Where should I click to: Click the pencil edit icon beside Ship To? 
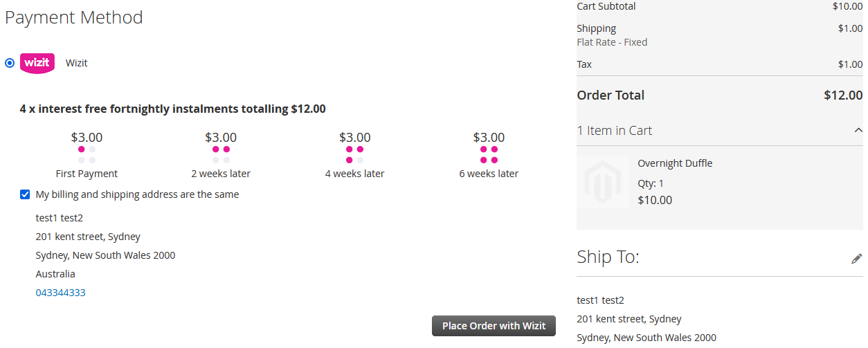pyautogui.click(x=857, y=259)
